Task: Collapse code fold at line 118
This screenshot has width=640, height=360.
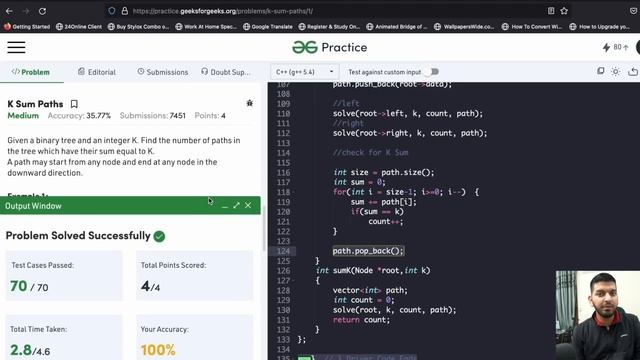Action: (x=294, y=192)
